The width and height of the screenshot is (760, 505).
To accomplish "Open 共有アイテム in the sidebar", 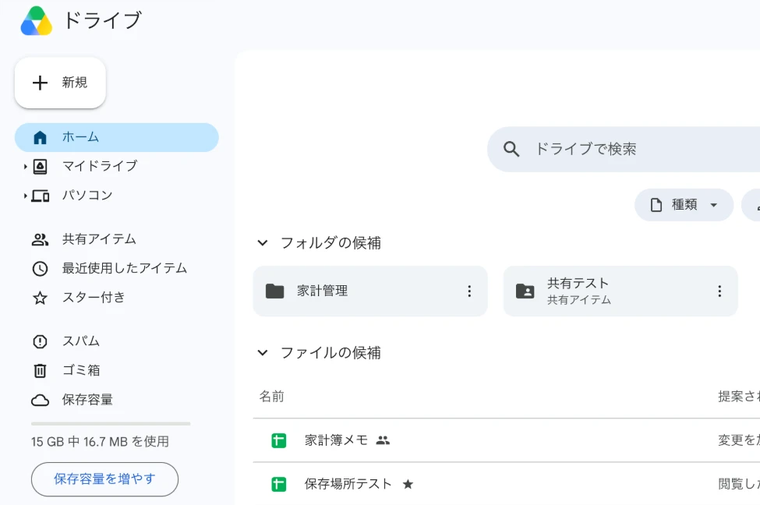I will [117, 239].
